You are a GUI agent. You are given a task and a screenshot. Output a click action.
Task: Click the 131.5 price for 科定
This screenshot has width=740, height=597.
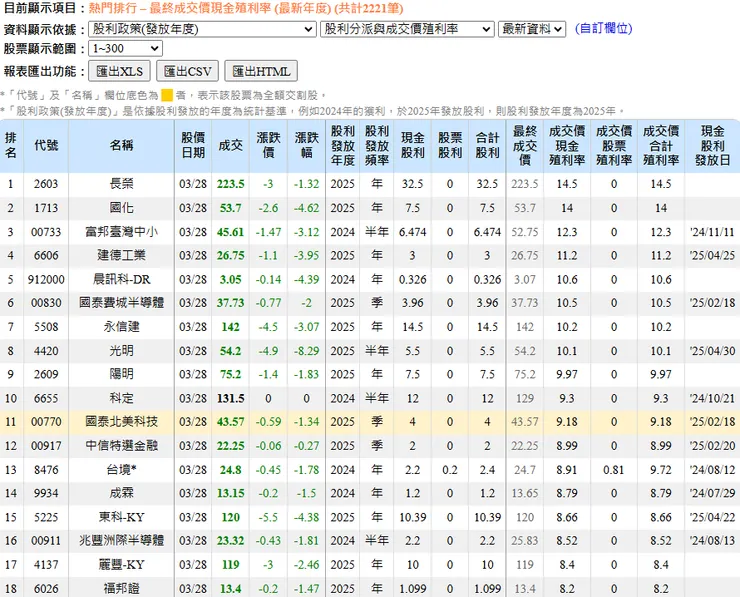tap(231, 398)
